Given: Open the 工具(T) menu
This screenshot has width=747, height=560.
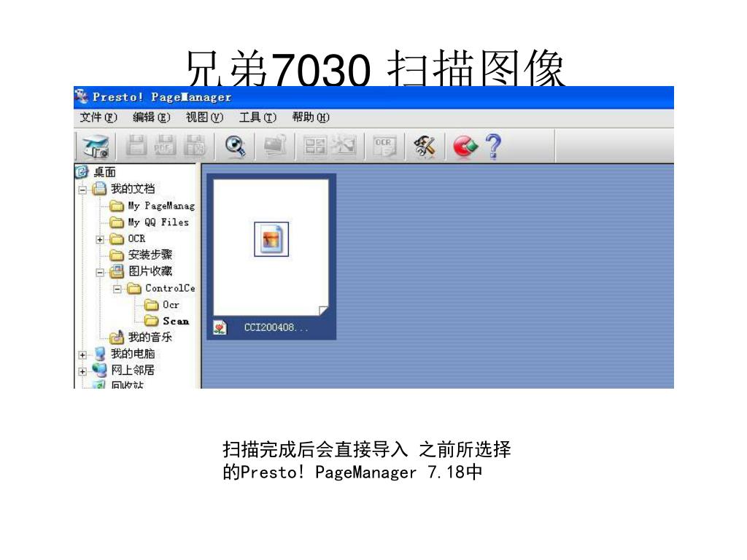Looking at the screenshot, I should tap(258, 117).
